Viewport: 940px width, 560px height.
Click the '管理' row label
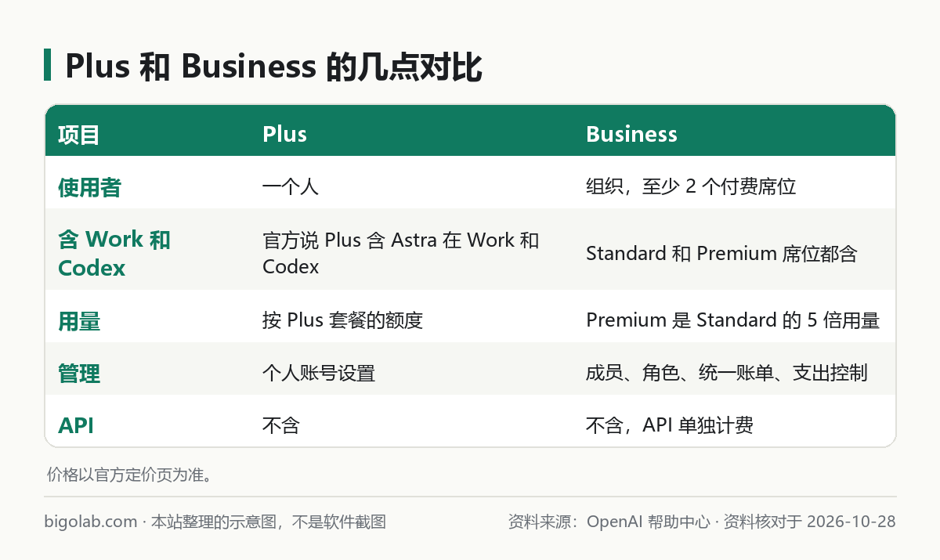tap(79, 374)
